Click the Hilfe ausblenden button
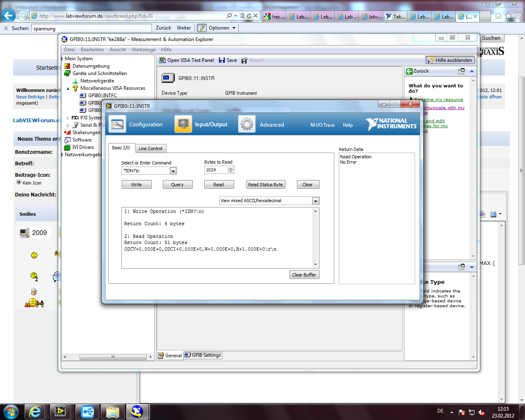This screenshot has width=525, height=420. tap(450, 60)
